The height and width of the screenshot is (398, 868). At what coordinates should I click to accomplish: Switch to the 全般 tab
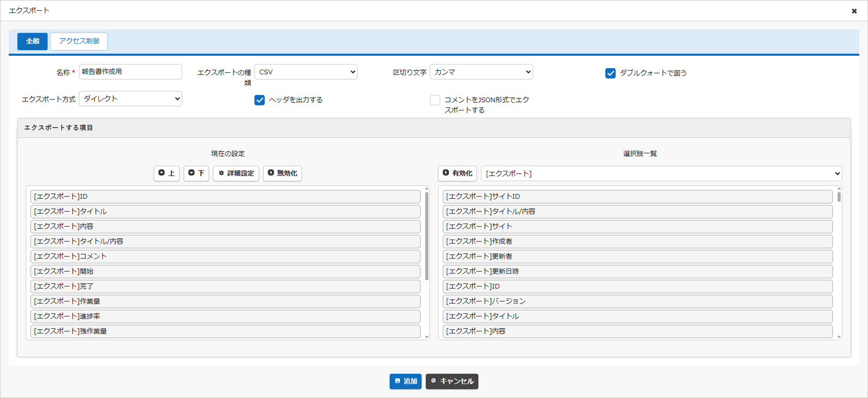(x=33, y=41)
